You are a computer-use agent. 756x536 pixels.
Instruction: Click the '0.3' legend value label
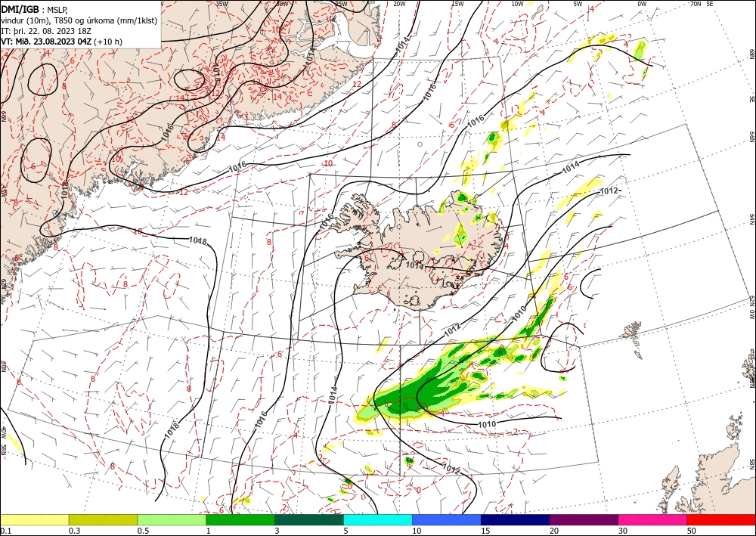74,531
